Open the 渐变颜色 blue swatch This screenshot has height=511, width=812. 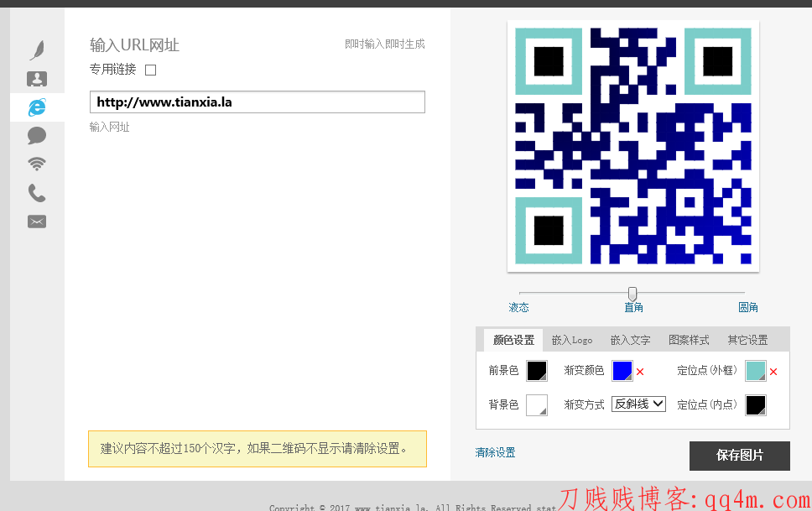(x=622, y=371)
